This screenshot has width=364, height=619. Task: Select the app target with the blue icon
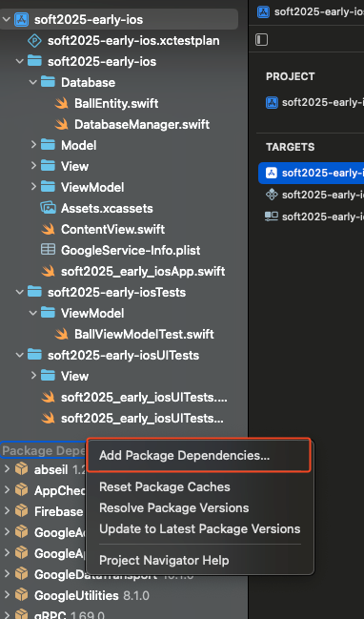click(x=272, y=173)
